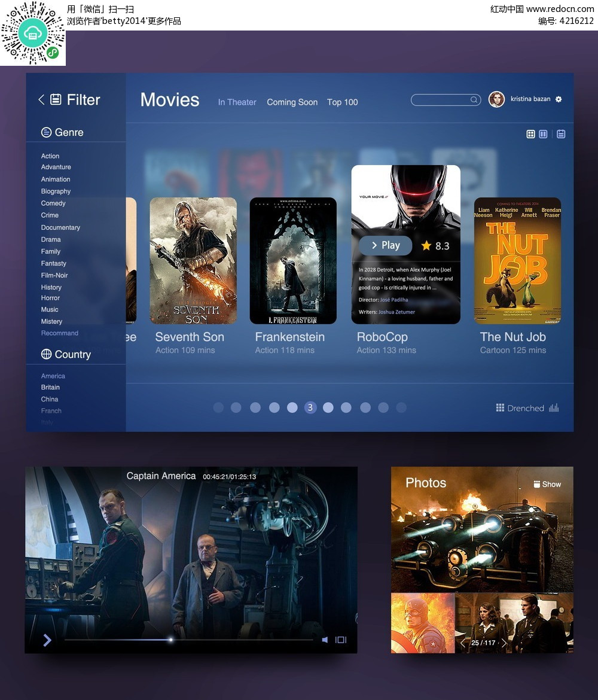Select page 3 pagination dot
The width and height of the screenshot is (598, 700).
click(310, 407)
